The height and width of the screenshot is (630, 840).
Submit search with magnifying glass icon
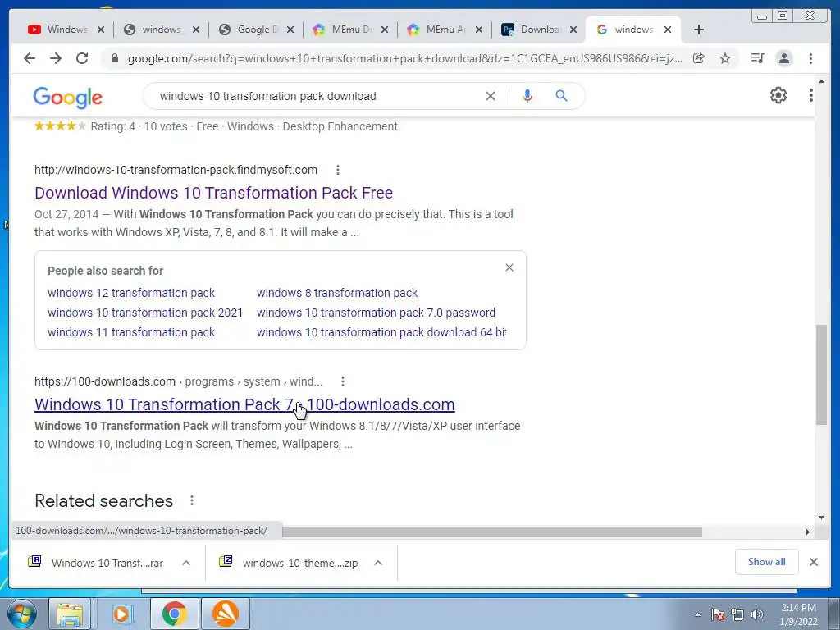(561, 96)
